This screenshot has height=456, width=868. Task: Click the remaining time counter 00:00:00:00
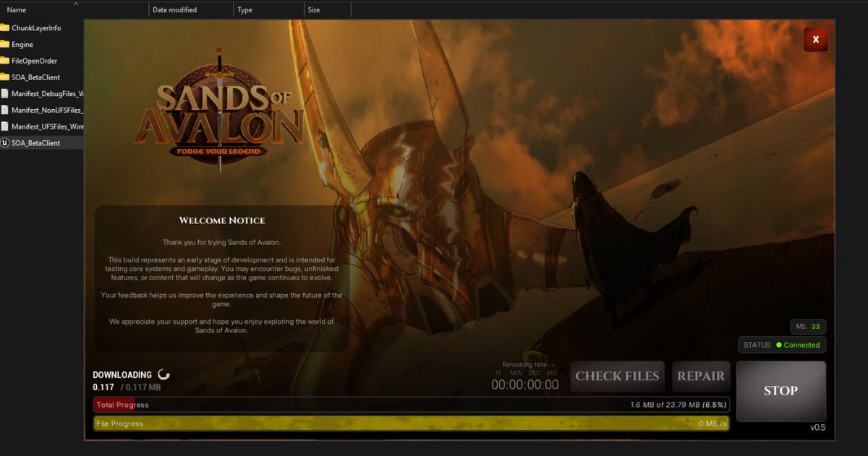click(525, 385)
